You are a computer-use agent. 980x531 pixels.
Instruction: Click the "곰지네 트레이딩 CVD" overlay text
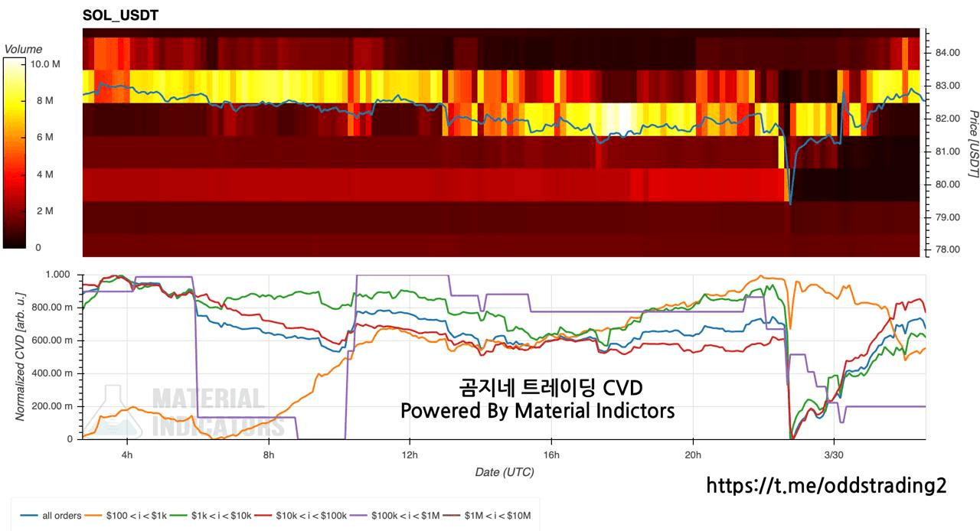538,388
